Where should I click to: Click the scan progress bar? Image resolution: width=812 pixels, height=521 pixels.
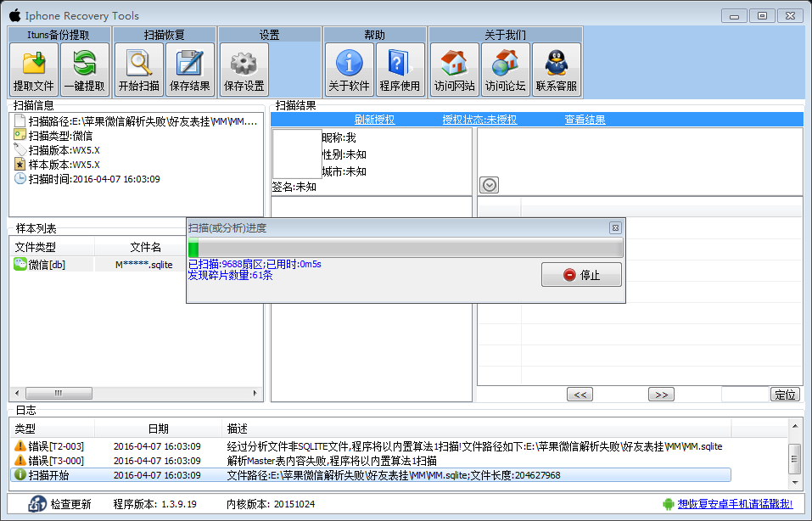point(406,248)
